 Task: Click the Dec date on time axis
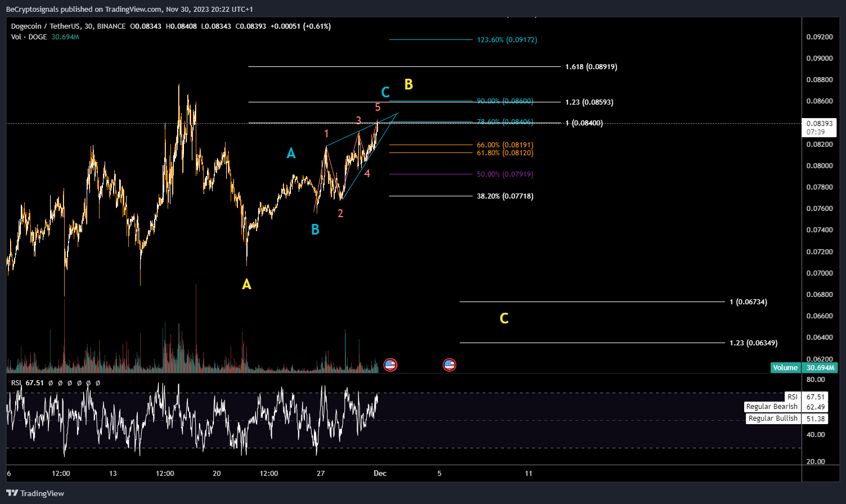(x=380, y=473)
